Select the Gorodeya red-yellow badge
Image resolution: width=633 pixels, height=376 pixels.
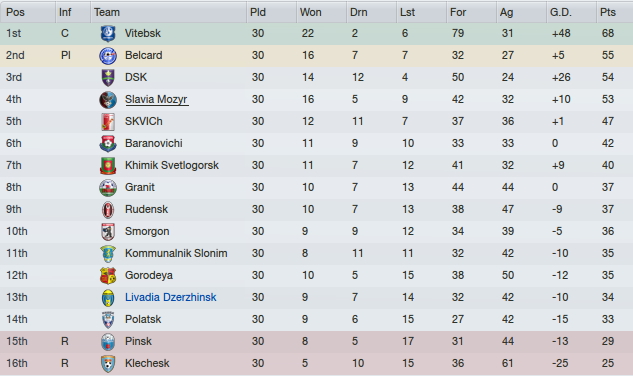pyautogui.click(x=108, y=275)
